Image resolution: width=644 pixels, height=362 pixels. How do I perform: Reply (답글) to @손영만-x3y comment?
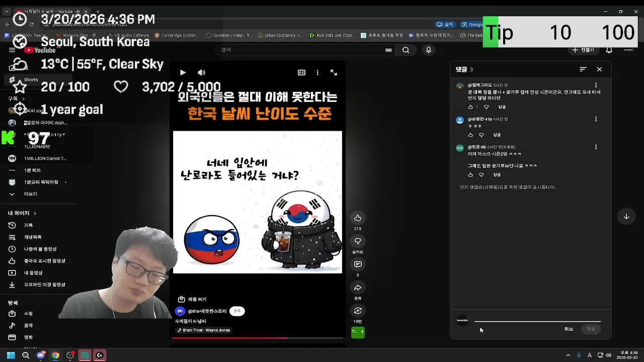pos(497,135)
